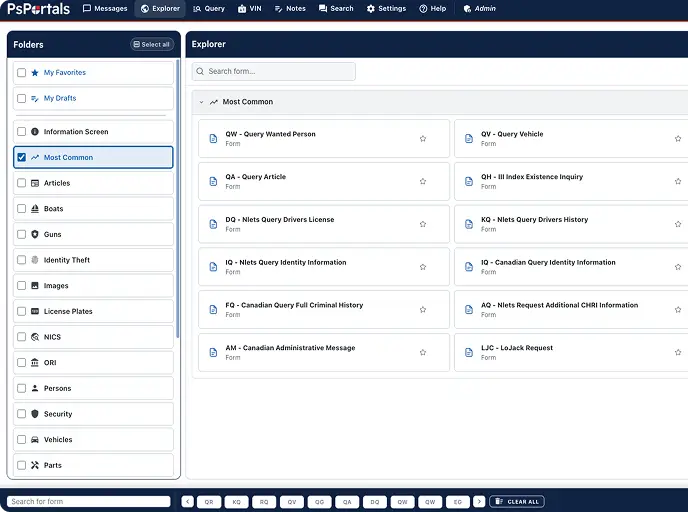Click the Explorer Search form field
Image resolution: width=688 pixels, height=512 pixels.
pos(273,72)
